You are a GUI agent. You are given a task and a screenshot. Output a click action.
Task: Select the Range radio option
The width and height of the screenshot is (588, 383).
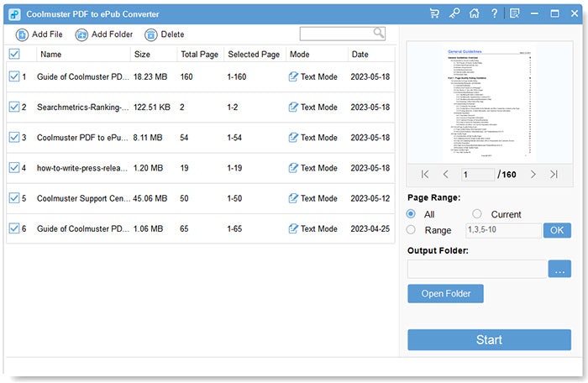point(411,229)
